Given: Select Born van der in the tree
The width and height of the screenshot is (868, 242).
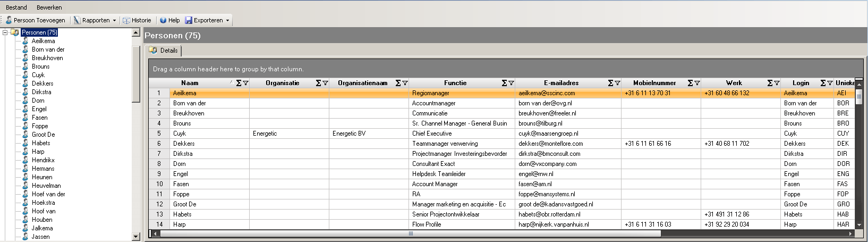Looking at the screenshot, I should (x=48, y=49).
